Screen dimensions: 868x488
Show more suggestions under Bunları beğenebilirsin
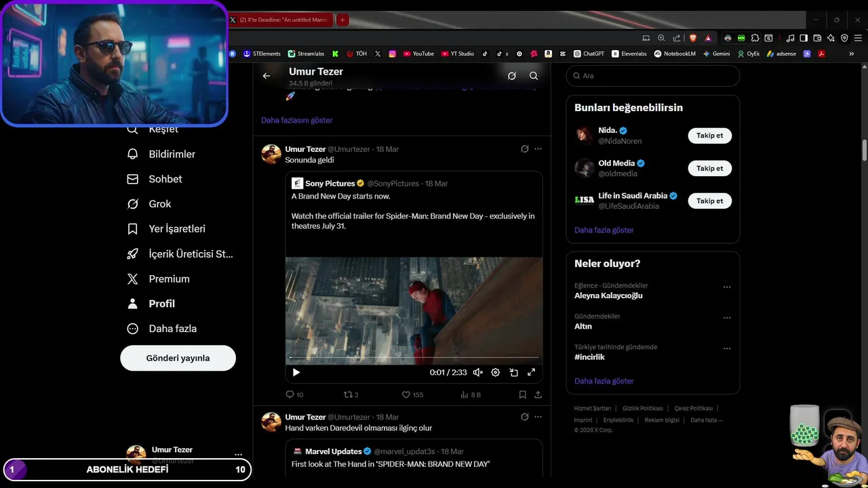pyautogui.click(x=604, y=230)
